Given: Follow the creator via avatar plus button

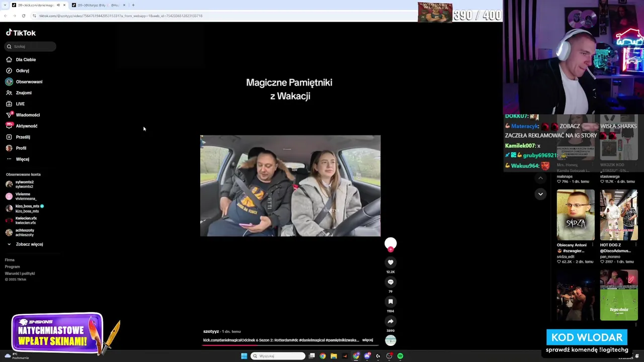Looking at the screenshot, I should (x=390, y=249).
